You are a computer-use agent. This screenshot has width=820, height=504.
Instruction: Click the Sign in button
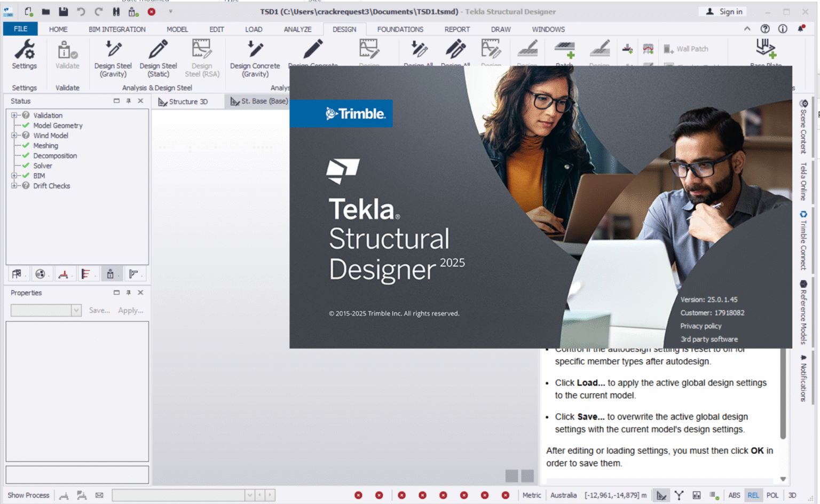tap(724, 11)
